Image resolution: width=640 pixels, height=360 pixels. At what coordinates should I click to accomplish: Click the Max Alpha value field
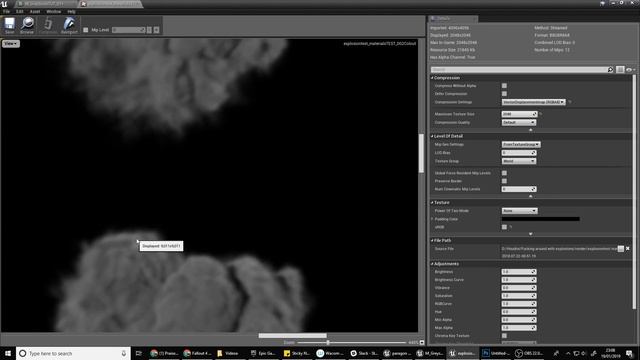(x=519, y=328)
